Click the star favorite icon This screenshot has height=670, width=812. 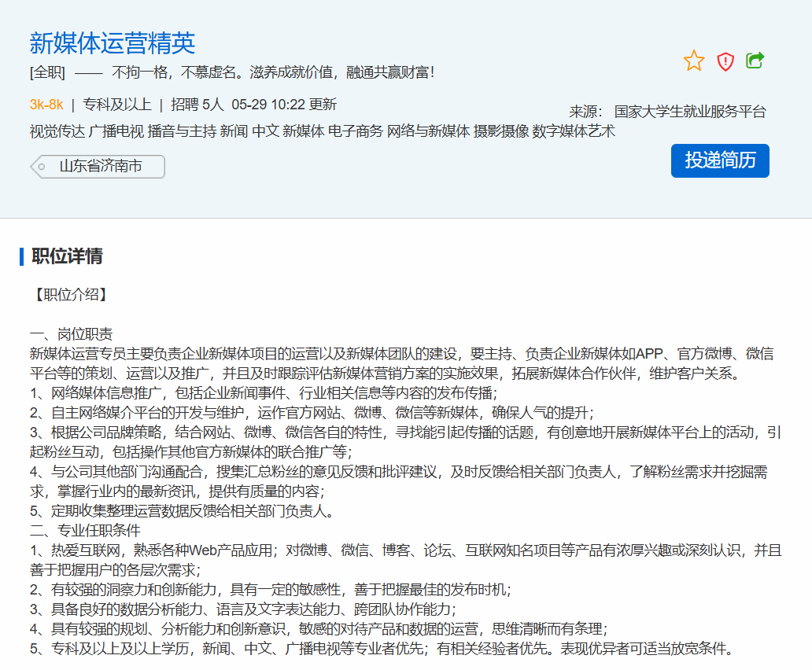click(x=694, y=61)
